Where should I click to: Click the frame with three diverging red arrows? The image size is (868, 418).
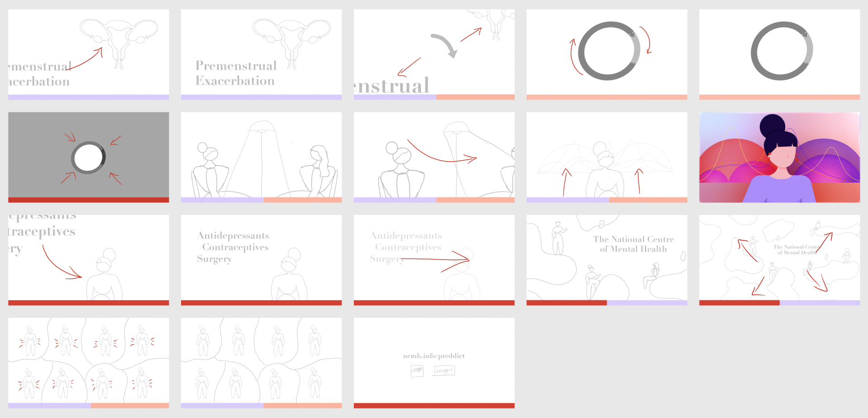point(779,260)
